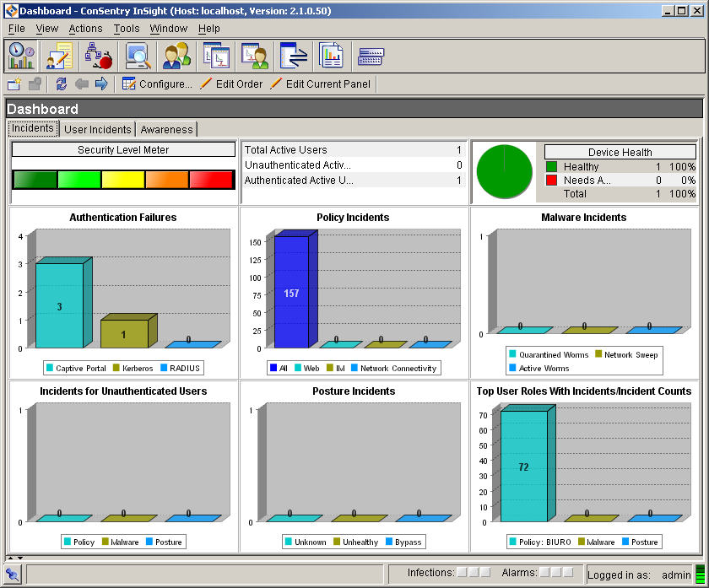Click the Policy: BIURO bar showing 72
This screenshot has width=709, height=588.
coord(528,464)
